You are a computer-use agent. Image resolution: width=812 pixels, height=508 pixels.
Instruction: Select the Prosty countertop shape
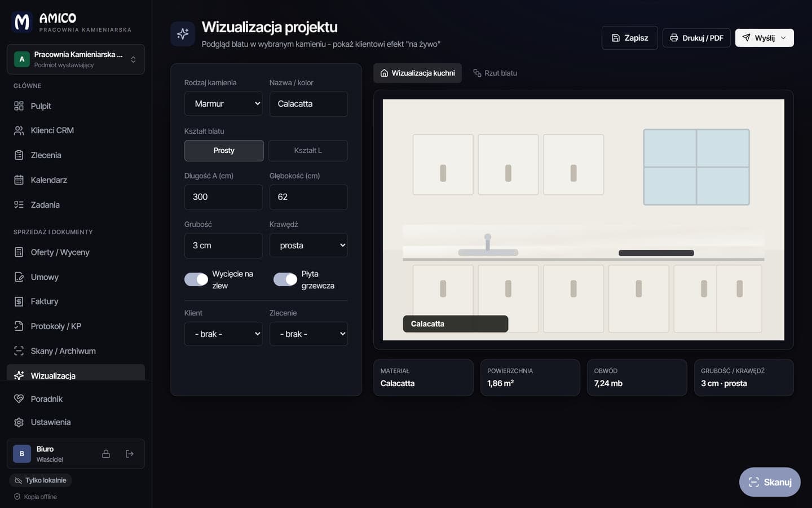pos(224,151)
